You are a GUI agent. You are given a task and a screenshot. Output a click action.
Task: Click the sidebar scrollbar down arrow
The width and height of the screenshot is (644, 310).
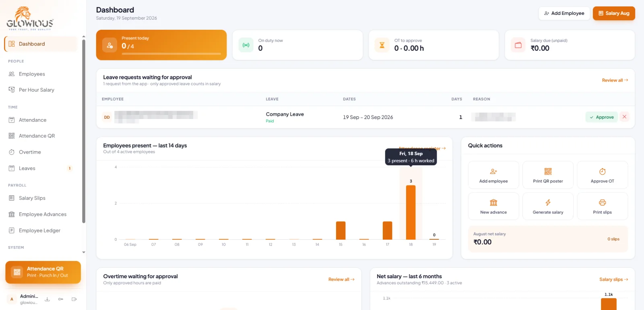(84, 253)
